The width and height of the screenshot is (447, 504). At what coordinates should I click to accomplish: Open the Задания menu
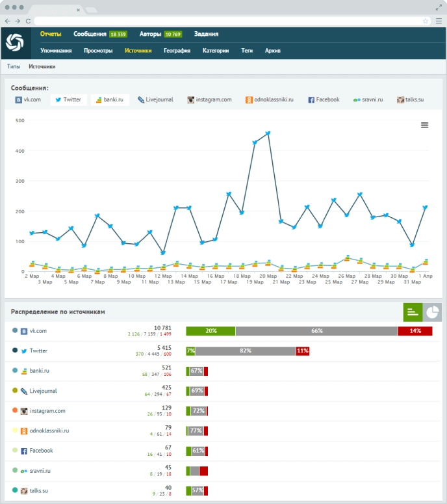(x=206, y=34)
